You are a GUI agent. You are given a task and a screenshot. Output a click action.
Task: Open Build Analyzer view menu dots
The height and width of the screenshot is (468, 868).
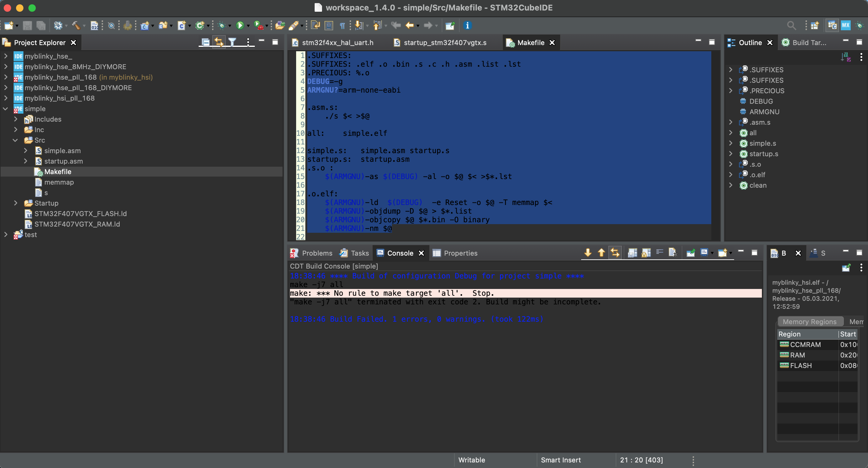point(861,267)
